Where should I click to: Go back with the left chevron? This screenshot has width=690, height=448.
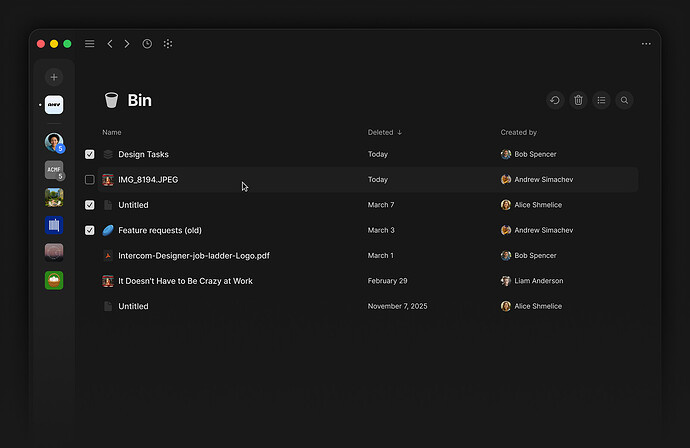point(110,44)
